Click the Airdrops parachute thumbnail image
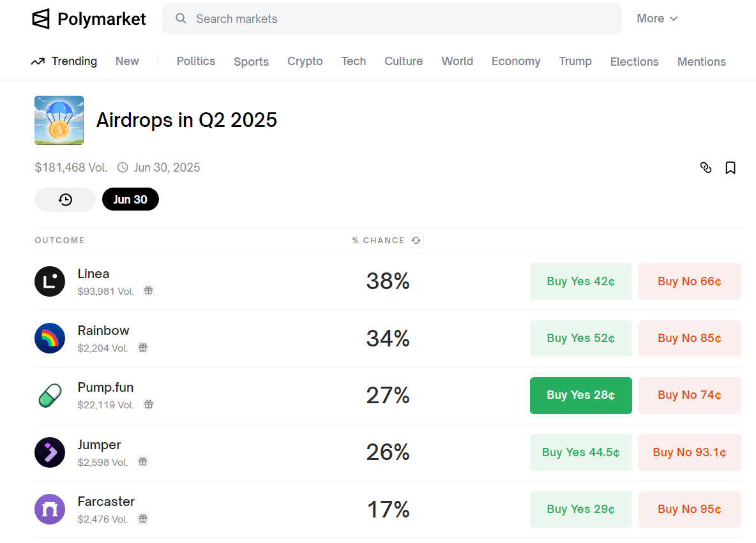Screen dimensions: 756x543 click(x=59, y=120)
